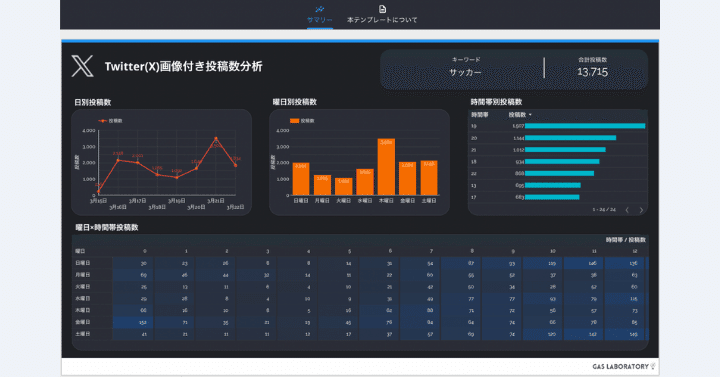Click the 木曜日 bar in weekday chart
The height and width of the screenshot is (377, 720).
[x=386, y=167]
